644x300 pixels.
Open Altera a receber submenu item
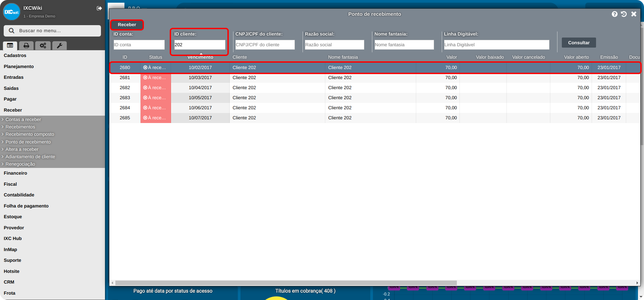22,149
